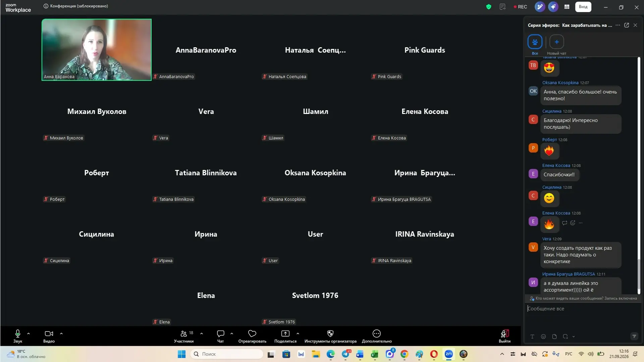This screenshot has height=362, width=644.
Task: Reply to Елена Косова's fire emoji message
Action: (x=565, y=223)
